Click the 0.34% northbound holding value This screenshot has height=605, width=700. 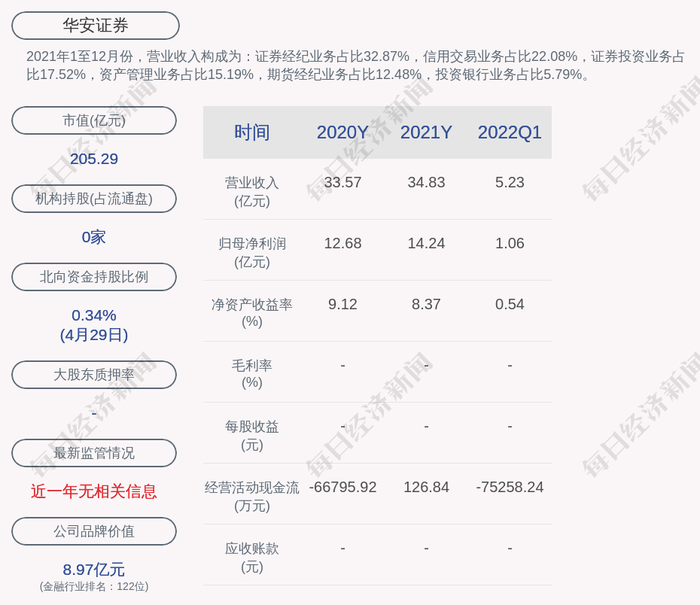click(x=94, y=315)
